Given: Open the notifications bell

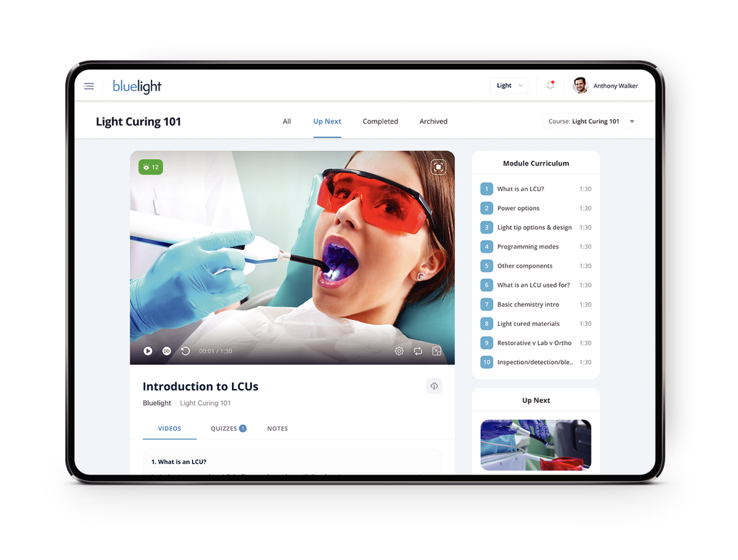Looking at the screenshot, I should (550, 86).
